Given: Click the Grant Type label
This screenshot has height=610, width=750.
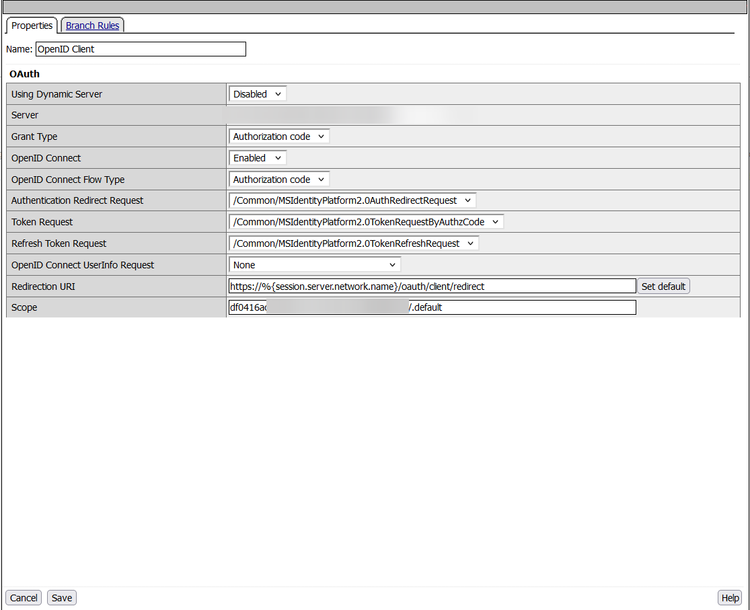Looking at the screenshot, I should click(34, 136).
